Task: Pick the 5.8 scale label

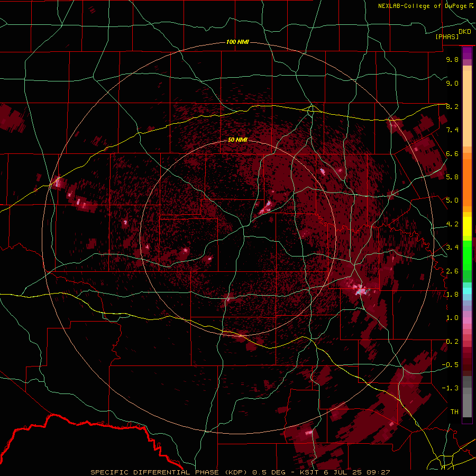Action: point(452,177)
